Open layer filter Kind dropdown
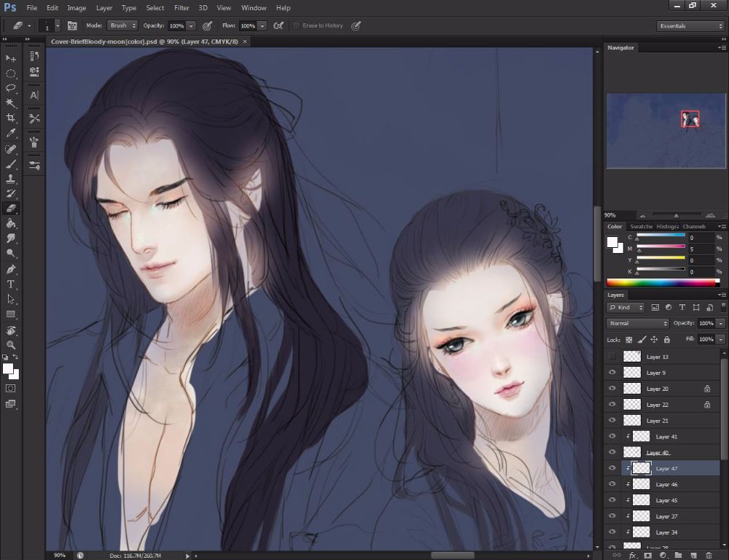This screenshot has width=729, height=560. (x=625, y=308)
